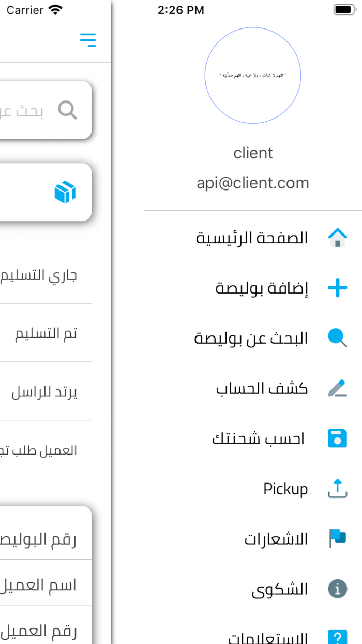
Task: Select the تم التسليم status row
Action: [46, 333]
